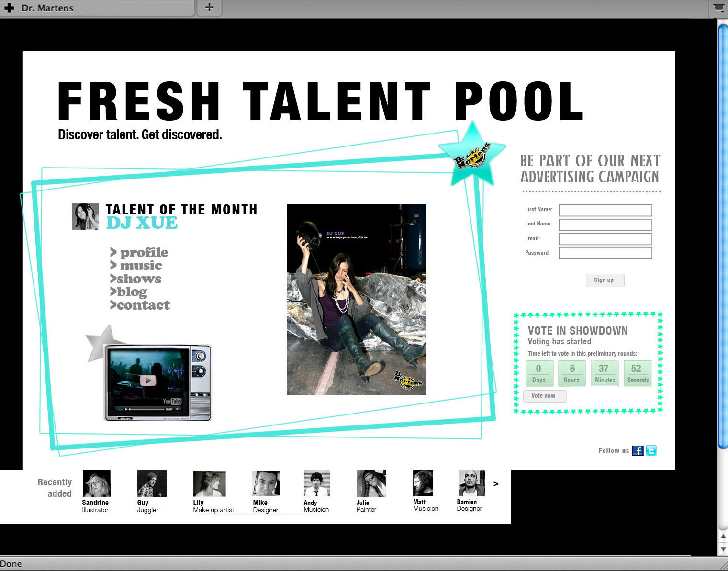Click the scrollbar up arrow
The image size is (728, 571).
pyautogui.click(x=723, y=537)
